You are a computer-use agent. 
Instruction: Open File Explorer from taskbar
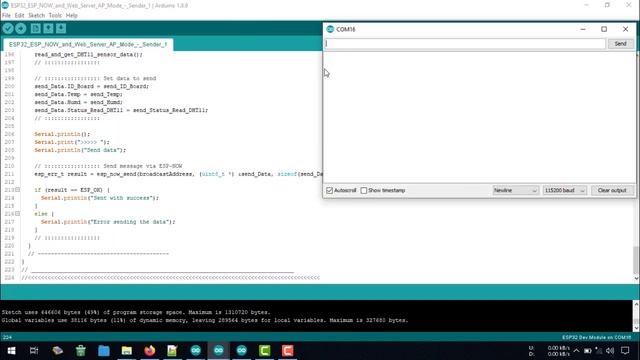pyautogui.click(x=127, y=351)
